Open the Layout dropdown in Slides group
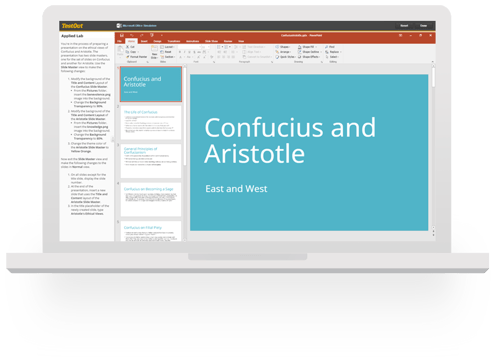 (167, 47)
